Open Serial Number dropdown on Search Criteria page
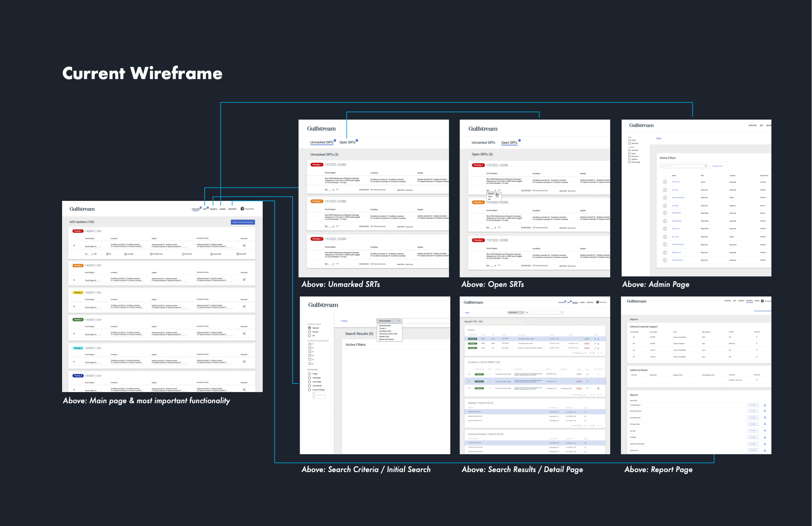The width and height of the screenshot is (812, 526). point(389,321)
